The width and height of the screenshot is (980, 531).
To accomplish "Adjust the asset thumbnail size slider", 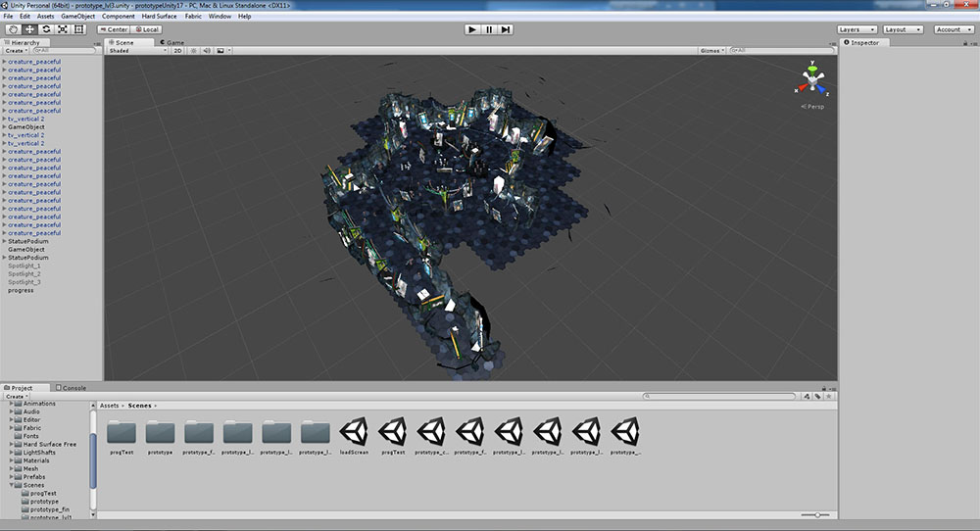I will tap(816, 514).
